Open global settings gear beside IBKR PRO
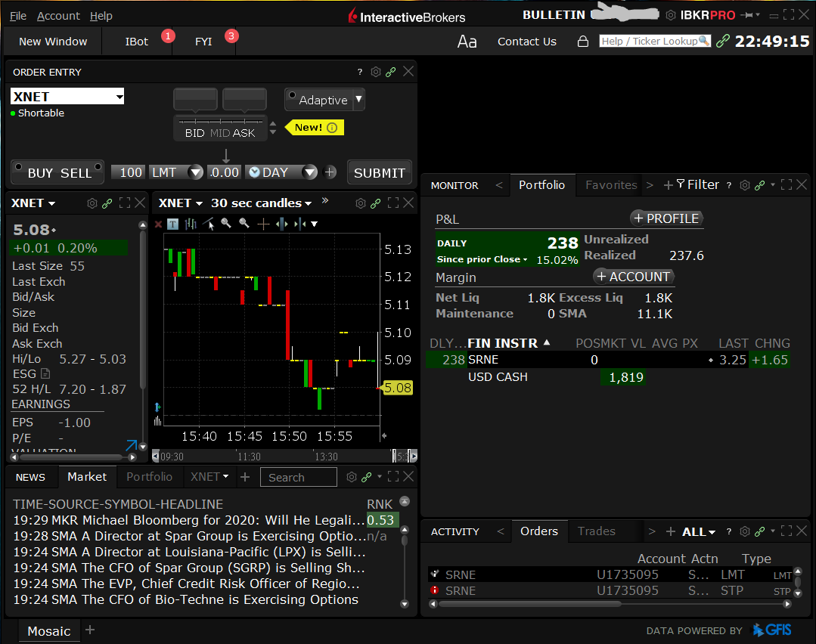This screenshot has width=816, height=644. click(x=671, y=15)
